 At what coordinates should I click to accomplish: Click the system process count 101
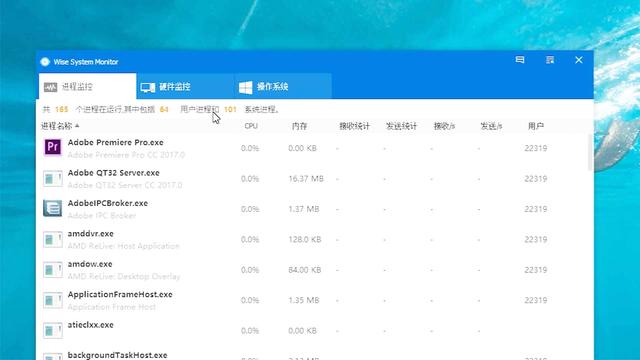(x=230, y=109)
